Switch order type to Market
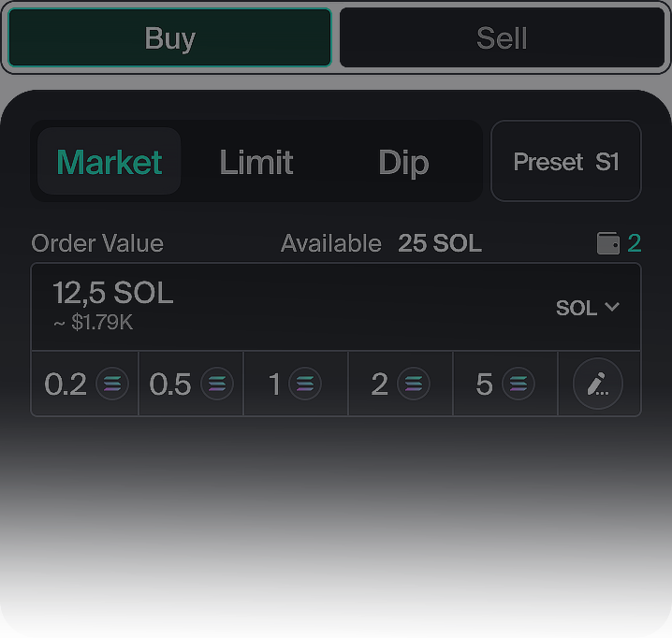This screenshot has width=672, height=638. coord(109,162)
